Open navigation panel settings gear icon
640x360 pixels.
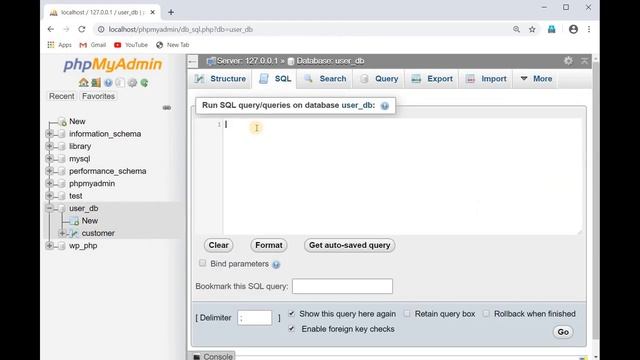132,83
